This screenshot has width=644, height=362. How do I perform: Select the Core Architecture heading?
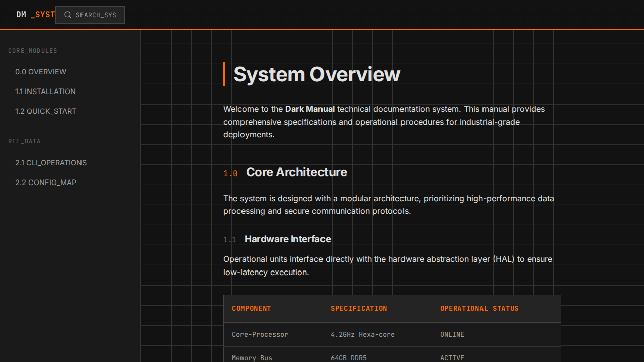click(296, 172)
